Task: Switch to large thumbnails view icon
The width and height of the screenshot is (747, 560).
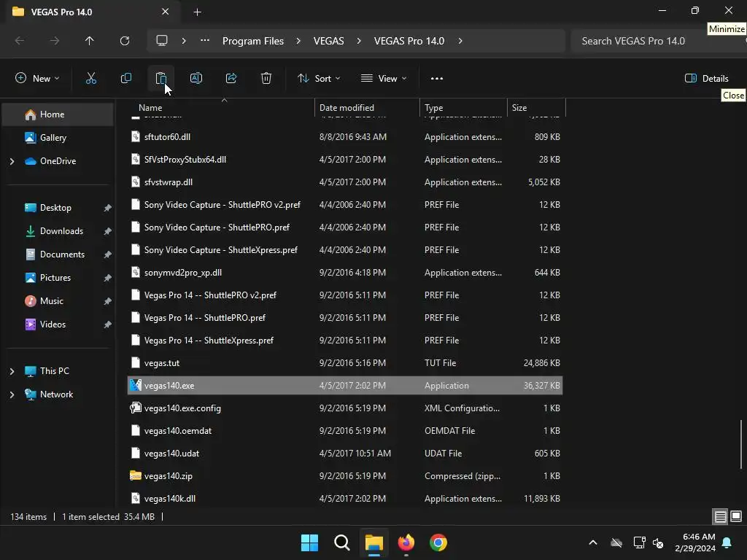Action: [736, 517]
